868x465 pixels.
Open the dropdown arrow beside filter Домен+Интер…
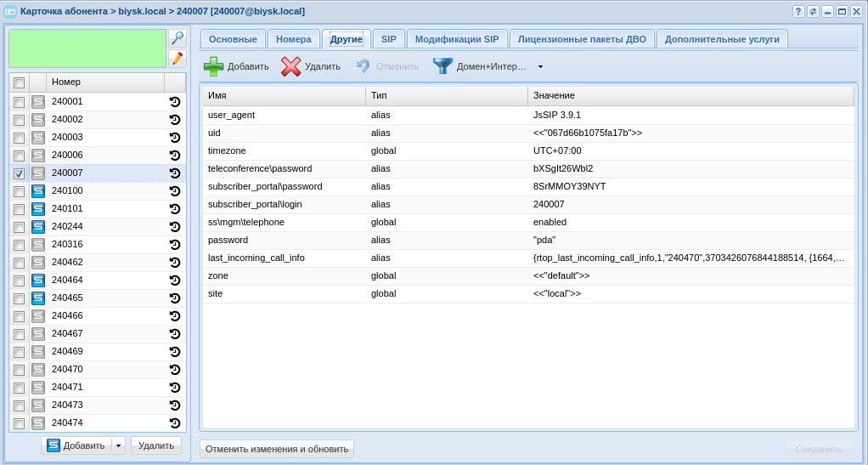point(540,66)
